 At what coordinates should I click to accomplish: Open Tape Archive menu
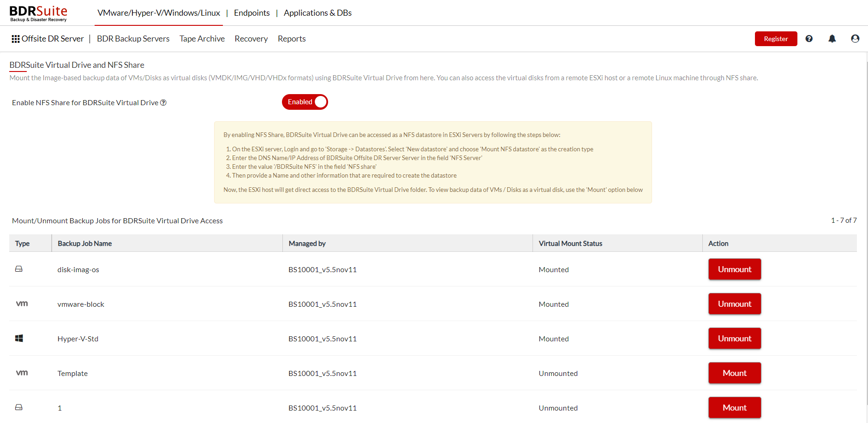[202, 39]
